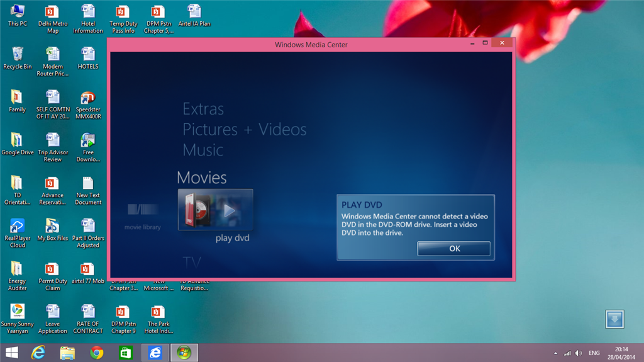The width and height of the screenshot is (644, 362).
Task: Click the Windows Start button
Action: coord(12,353)
